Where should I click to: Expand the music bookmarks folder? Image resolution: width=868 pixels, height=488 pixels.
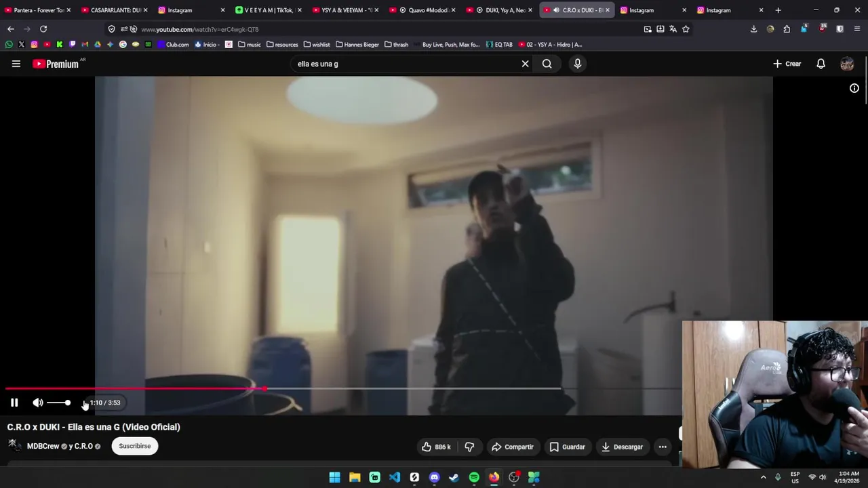click(x=249, y=45)
